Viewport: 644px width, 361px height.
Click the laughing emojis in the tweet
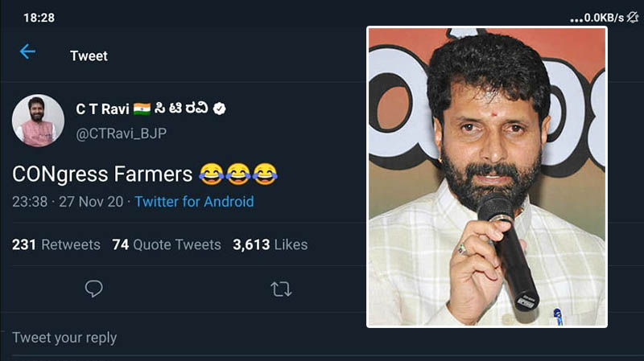tap(237, 173)
